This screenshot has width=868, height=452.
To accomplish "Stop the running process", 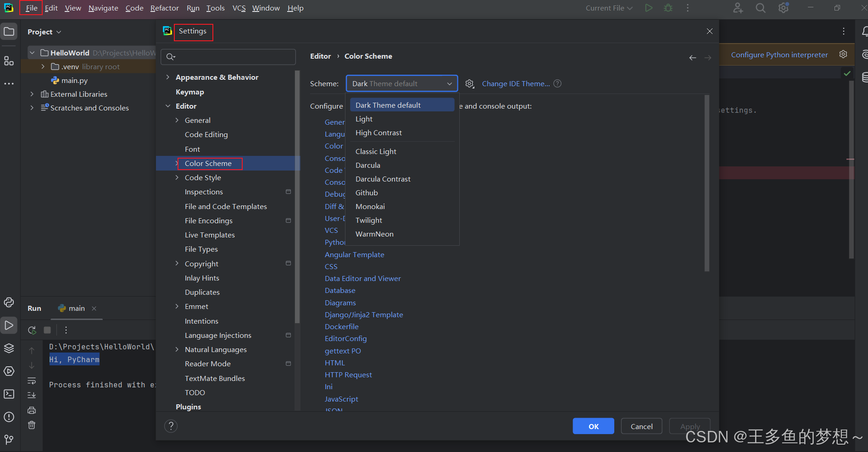I will coord(47,330).
